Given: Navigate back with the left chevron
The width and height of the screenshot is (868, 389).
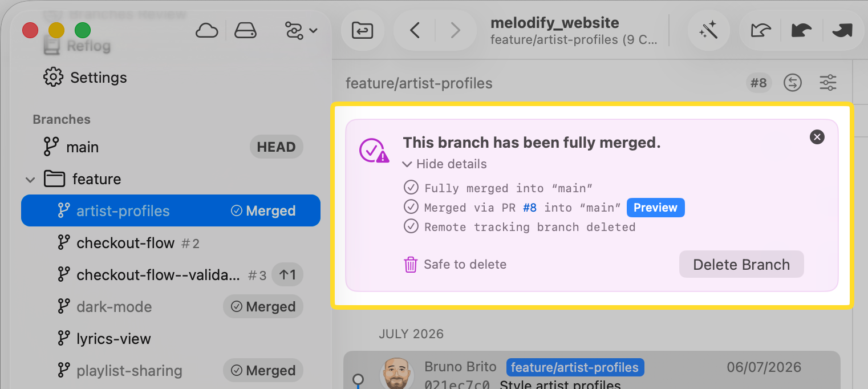Looking at the screenshot, I should tap(415, 30).
